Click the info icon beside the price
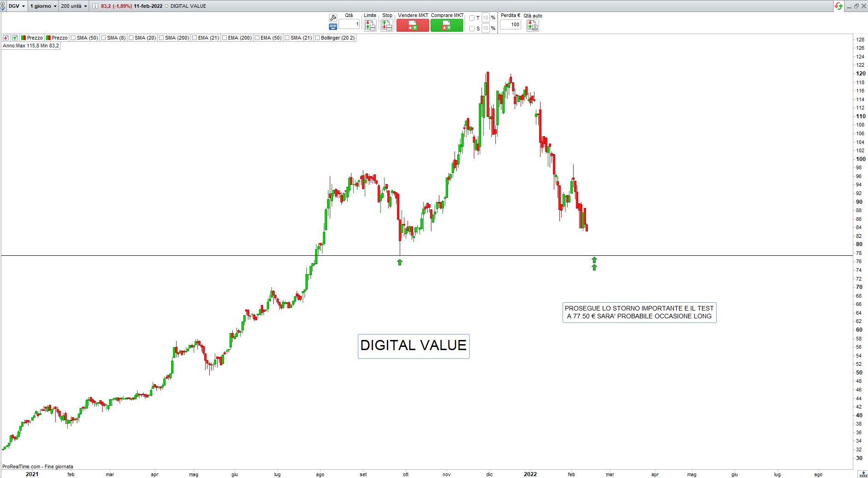Image resolution: width=868 pixels, height=478 pixels. click(x=95, y=6)
